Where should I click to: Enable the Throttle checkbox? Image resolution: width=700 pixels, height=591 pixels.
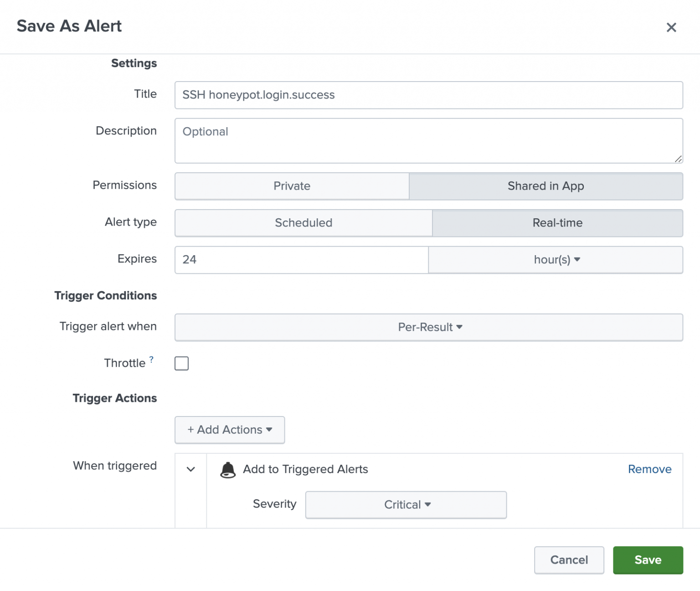[181, 363]
